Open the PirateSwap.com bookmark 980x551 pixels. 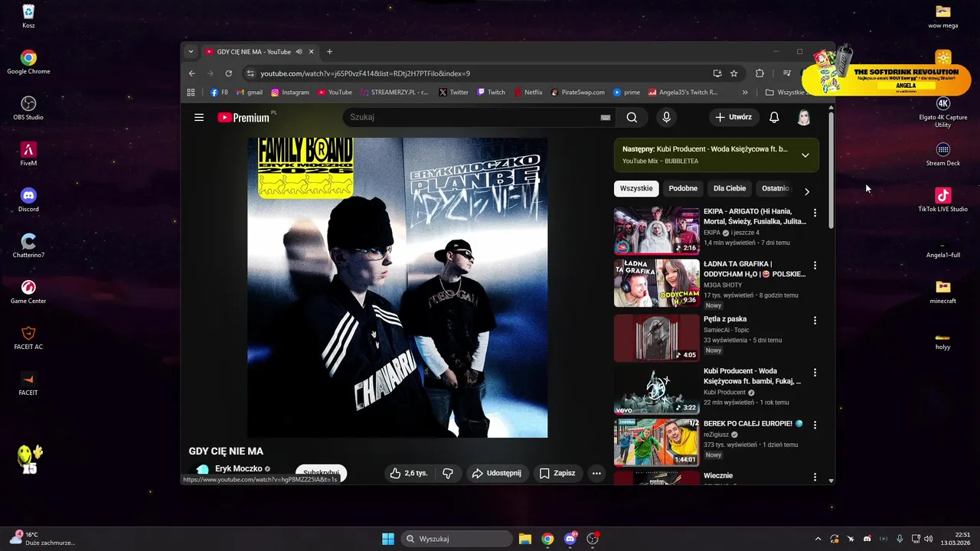[x=577, y=92]
